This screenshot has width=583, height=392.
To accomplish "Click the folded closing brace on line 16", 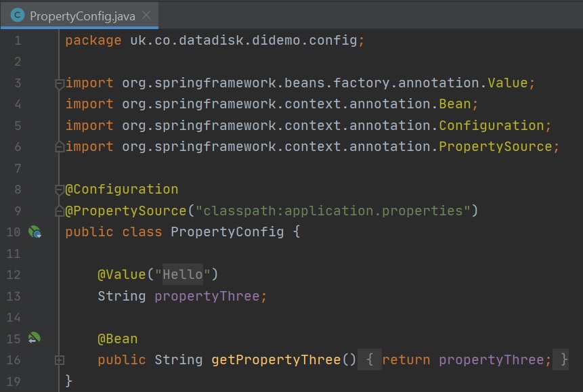I will [564, 360].
